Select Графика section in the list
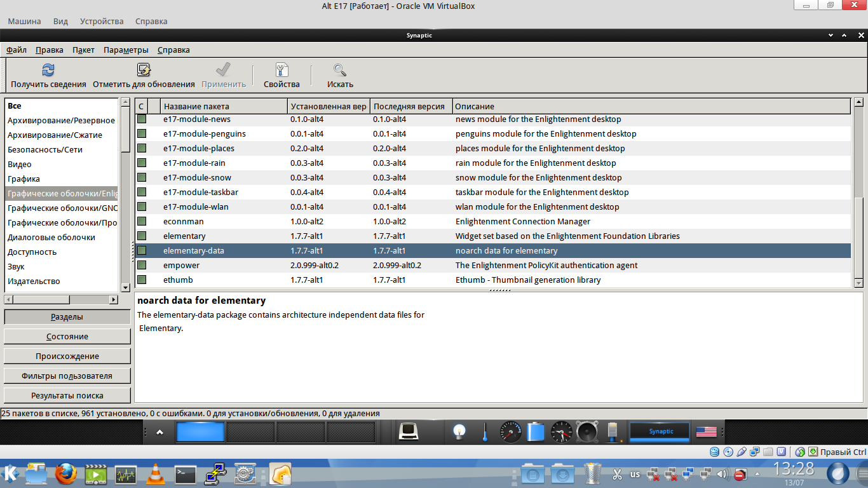868x488 pixels. pyautogui.click(x=62, y=179)
